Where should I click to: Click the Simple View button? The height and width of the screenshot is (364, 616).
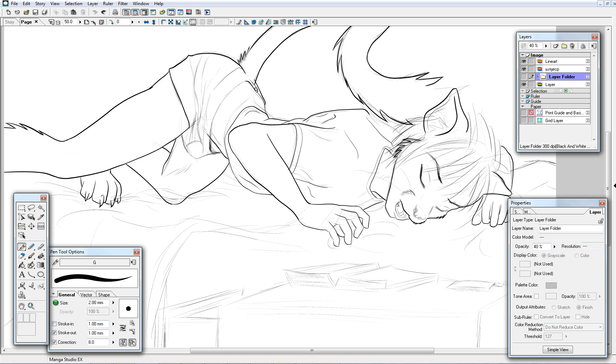point(558,350)
